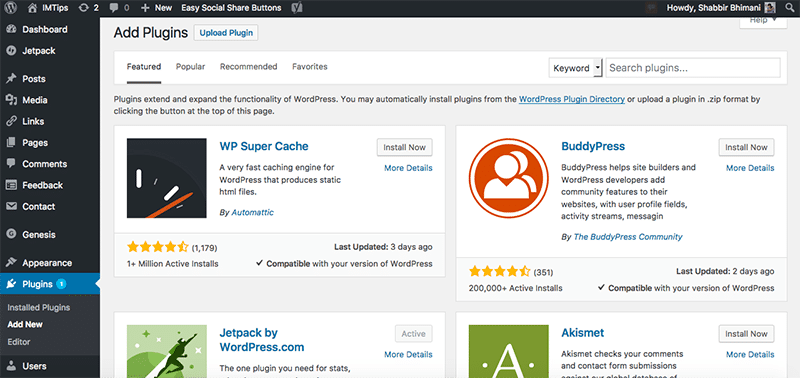Screen dimensions: 800x378
Task: Open the comments bubble in admin bar
Action: pyautogui.click(x=119, y=8)
